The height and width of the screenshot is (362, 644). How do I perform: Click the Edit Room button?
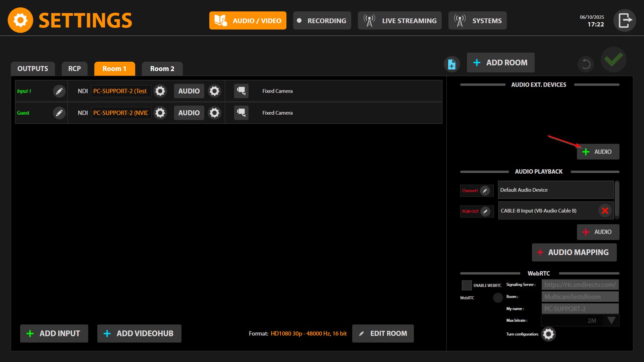tap(383, 334)
